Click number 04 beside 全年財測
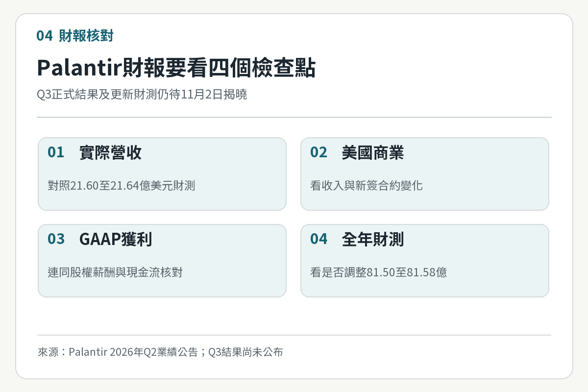588x392 pixels. click(318, 239)
